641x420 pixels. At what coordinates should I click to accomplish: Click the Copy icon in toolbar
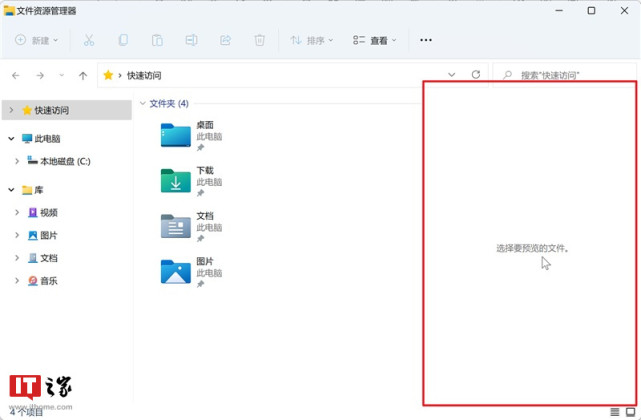123,40
